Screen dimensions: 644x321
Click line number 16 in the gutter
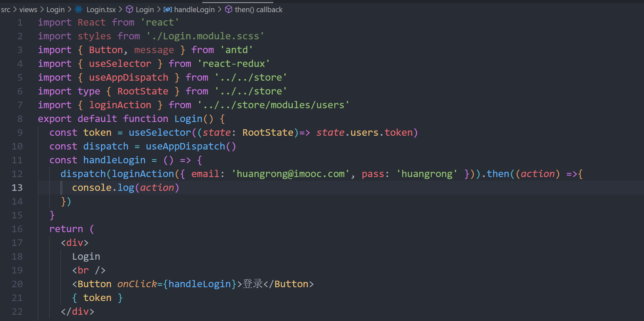point(17,229)
